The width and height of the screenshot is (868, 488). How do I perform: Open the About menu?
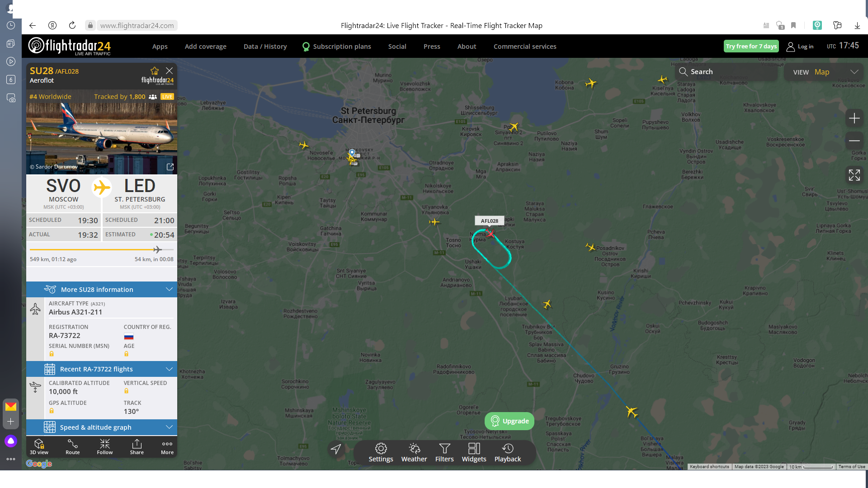pyautogui.click(x=467, y=46)
